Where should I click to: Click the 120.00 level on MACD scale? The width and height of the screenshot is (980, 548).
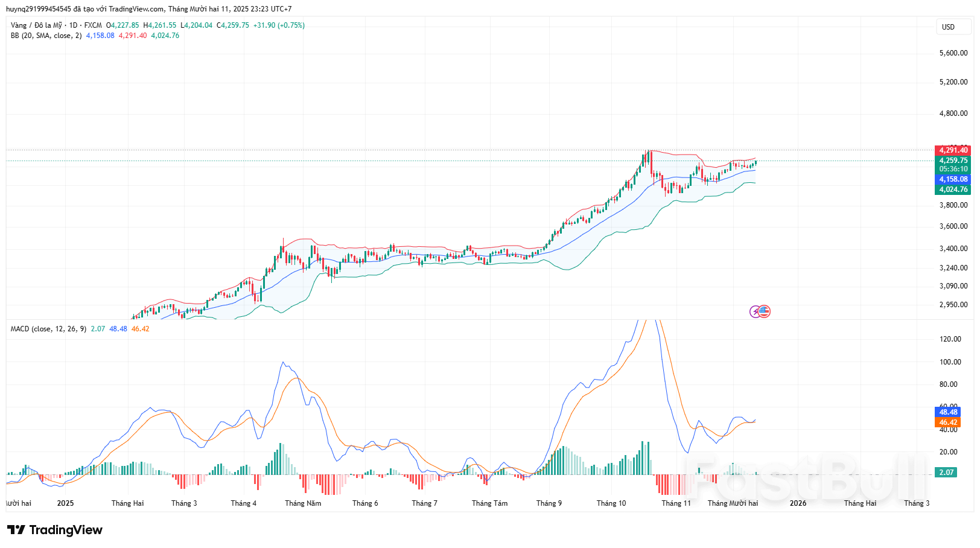[x=950, y=339]
